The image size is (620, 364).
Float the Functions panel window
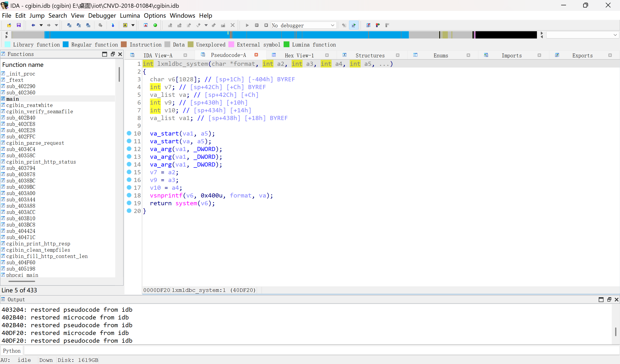113,54
